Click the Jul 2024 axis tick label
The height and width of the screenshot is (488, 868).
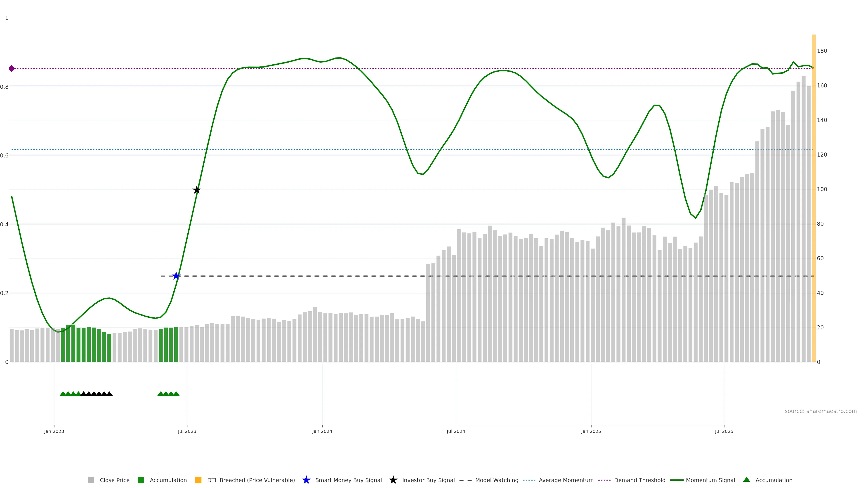[x=455, y=432]
